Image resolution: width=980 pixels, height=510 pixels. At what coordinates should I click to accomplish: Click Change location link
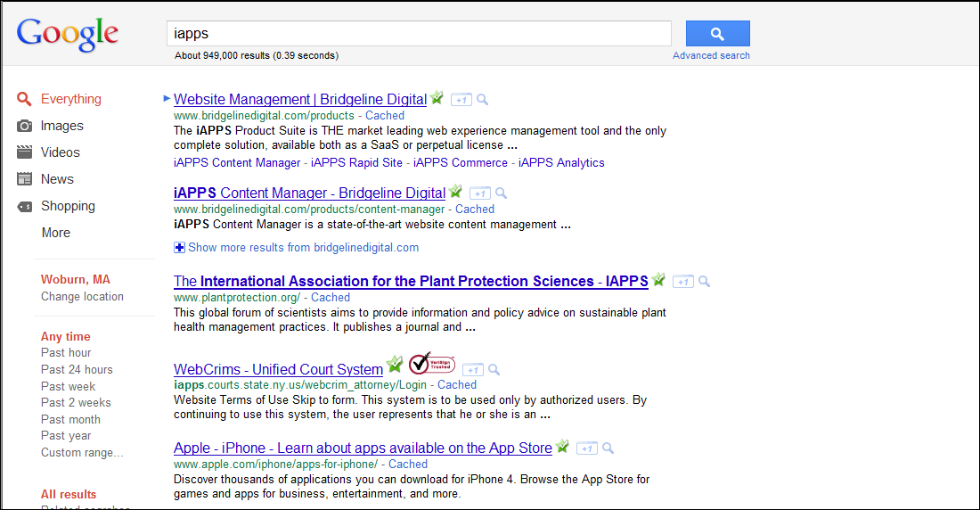pyautogui.click(x=82, y=297)
